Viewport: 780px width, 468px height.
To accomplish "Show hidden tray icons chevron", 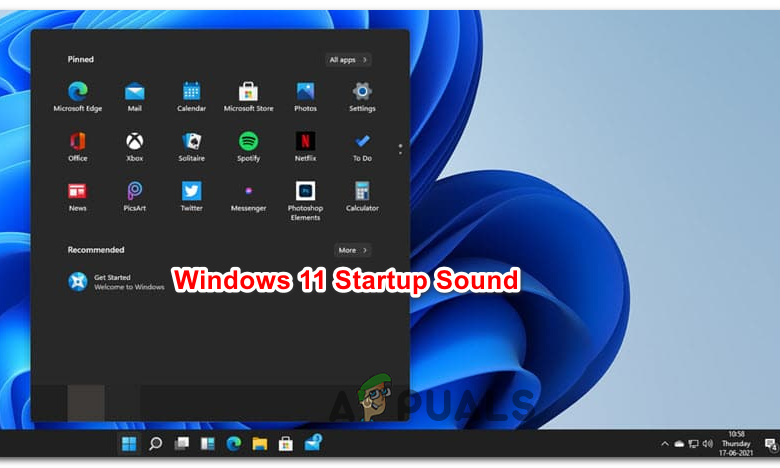I will [665, 443].
